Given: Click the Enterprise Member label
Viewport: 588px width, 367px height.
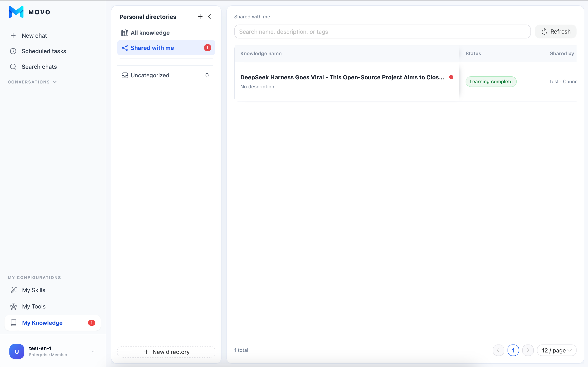Looking at the screenshot, I should click(48, 355).
